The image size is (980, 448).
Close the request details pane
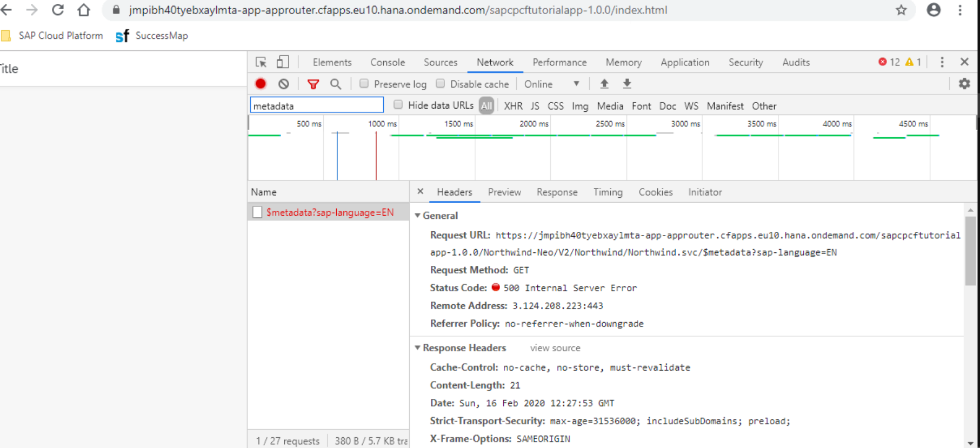click(420, 192)
